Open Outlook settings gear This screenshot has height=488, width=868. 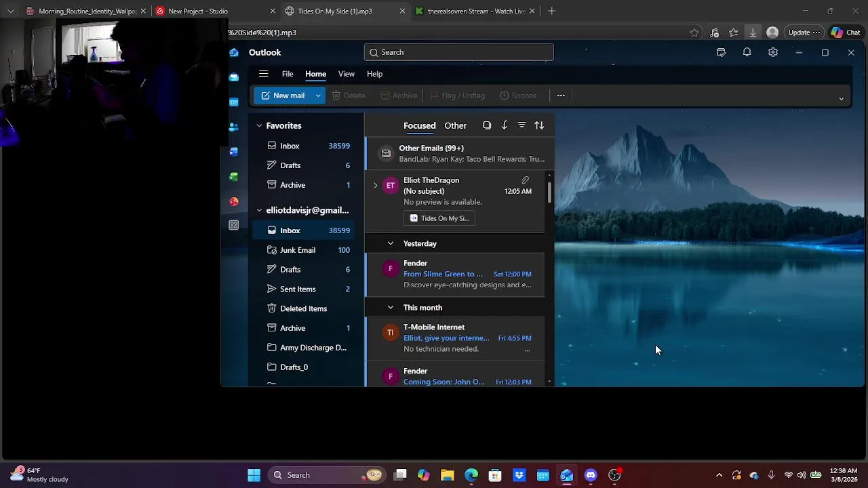[x=772, y=52]
